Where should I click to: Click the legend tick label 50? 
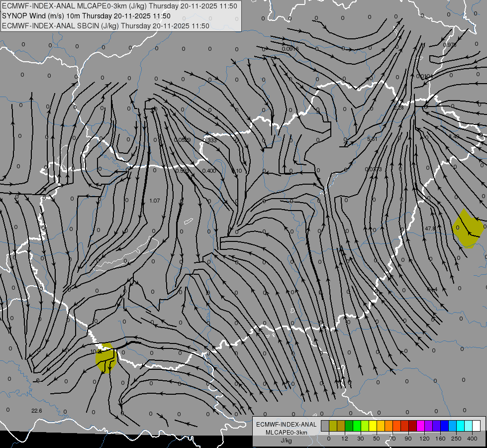click(x=377, y=439)
